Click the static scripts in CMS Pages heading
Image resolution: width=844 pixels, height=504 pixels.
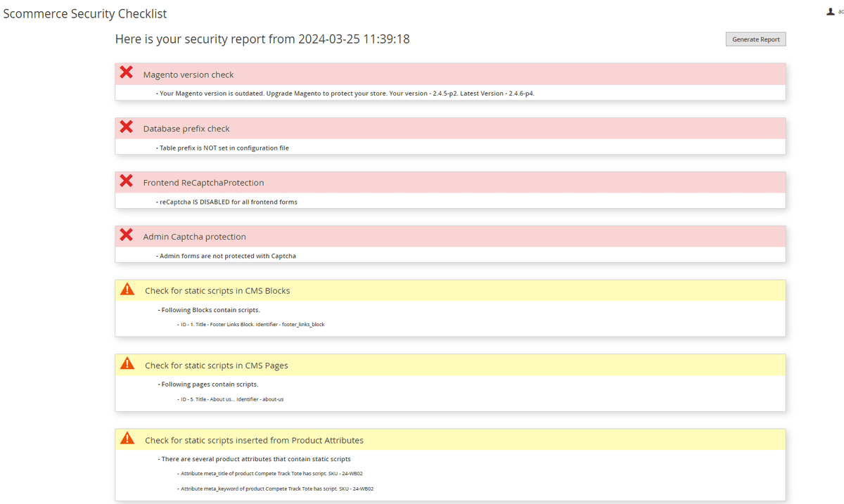pyautogui.click(x=217, y=366)
